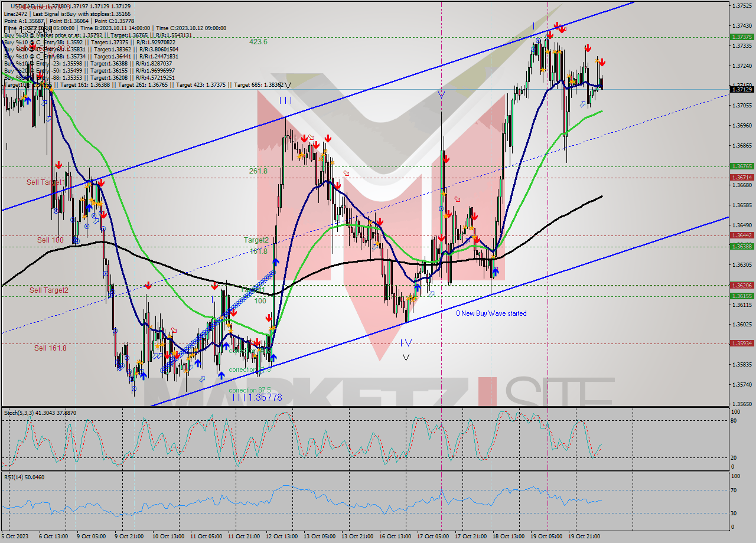Click the green price tag 1.37375
Viewport: 756px width, 543px height.
coord(742,37)
